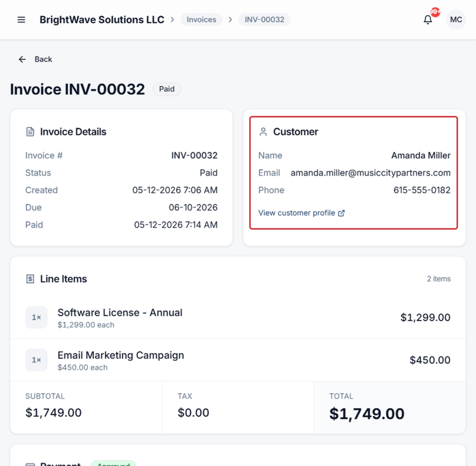Image resolution: width=476 pixels, height=466 pixels.
Task: Click the Invoice Details section heading
Action: coord(73,131)
